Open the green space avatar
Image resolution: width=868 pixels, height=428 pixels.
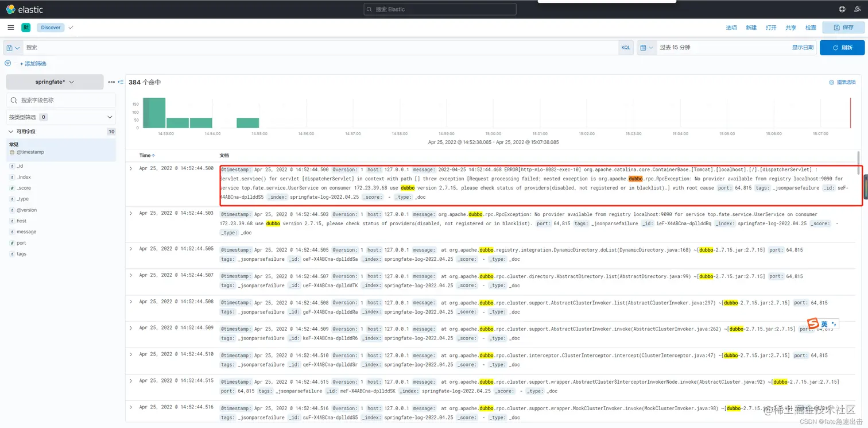click(26, 28)
